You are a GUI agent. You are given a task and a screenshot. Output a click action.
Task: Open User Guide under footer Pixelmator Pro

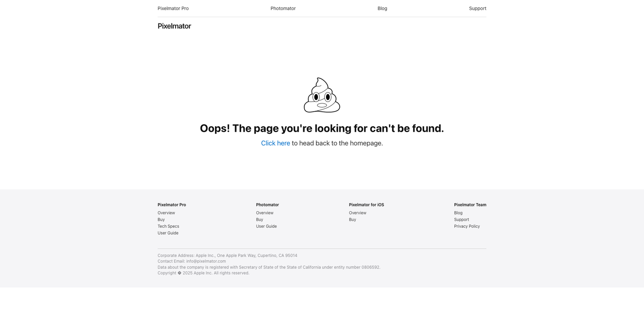[168, 233]
